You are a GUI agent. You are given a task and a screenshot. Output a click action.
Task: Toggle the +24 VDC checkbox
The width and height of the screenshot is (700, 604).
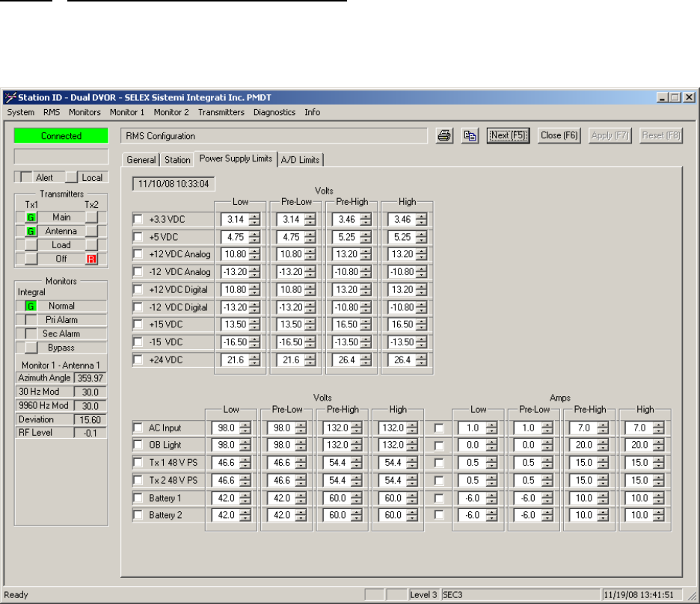(138, 360)
